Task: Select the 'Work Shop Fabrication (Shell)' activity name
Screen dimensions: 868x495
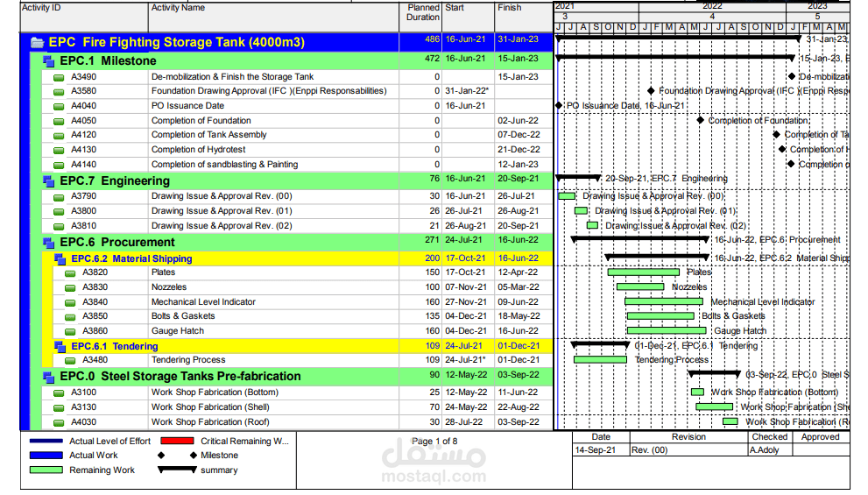Action: [210, 407]
